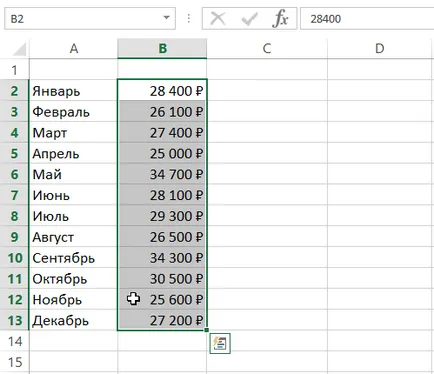Select row 3 header

pos(14,112)
